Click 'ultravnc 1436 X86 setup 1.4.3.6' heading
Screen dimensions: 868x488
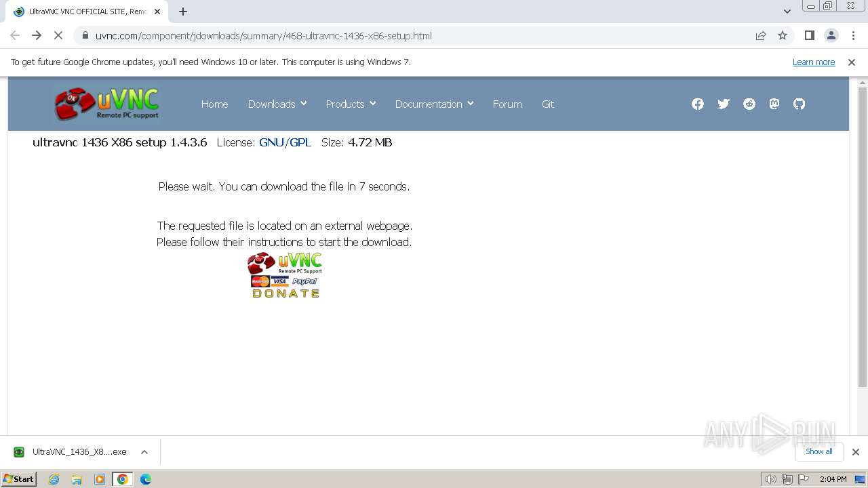coord(120,142)
